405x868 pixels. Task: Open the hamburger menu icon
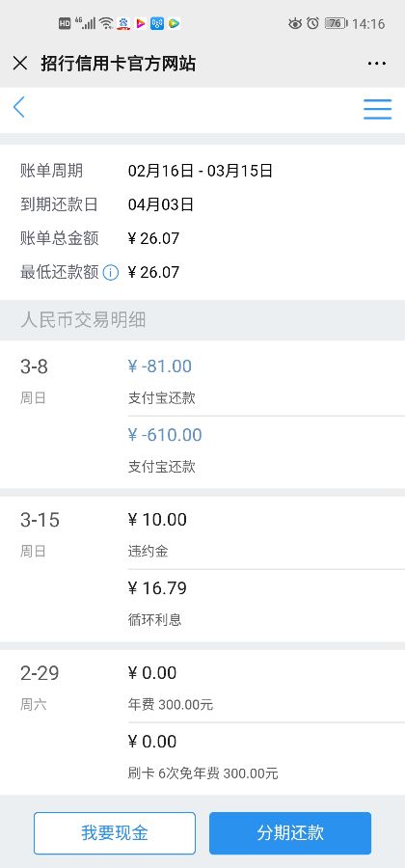(378, 109)
